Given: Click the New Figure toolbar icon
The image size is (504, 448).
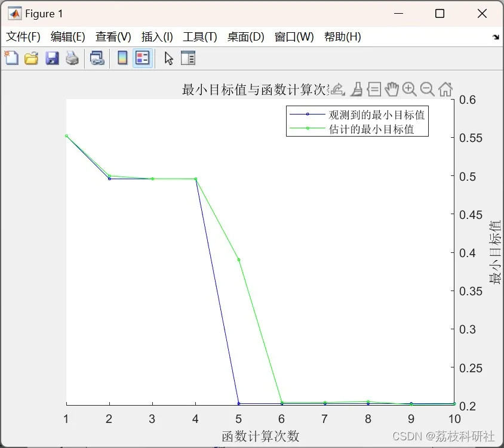Looking at the screenshot, I should coord(11,58).
